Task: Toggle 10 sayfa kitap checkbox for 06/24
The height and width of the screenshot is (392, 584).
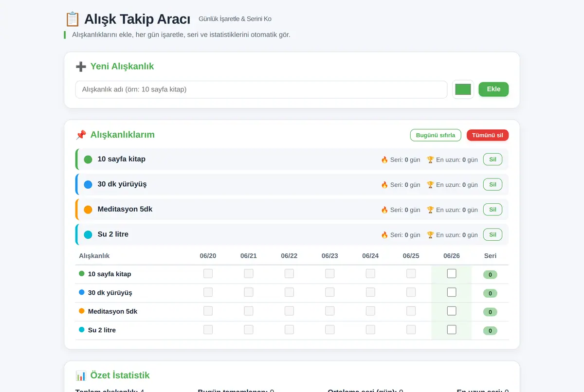Action: 370,273
